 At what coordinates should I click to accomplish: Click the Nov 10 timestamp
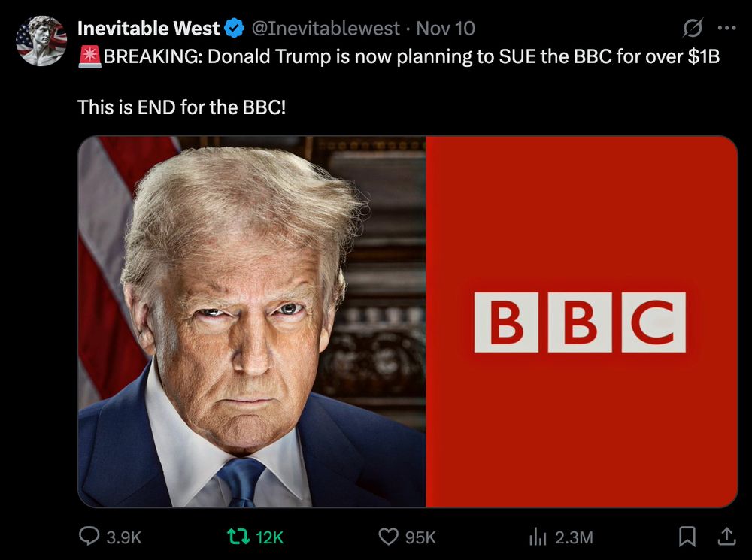(x=445, y=29)
